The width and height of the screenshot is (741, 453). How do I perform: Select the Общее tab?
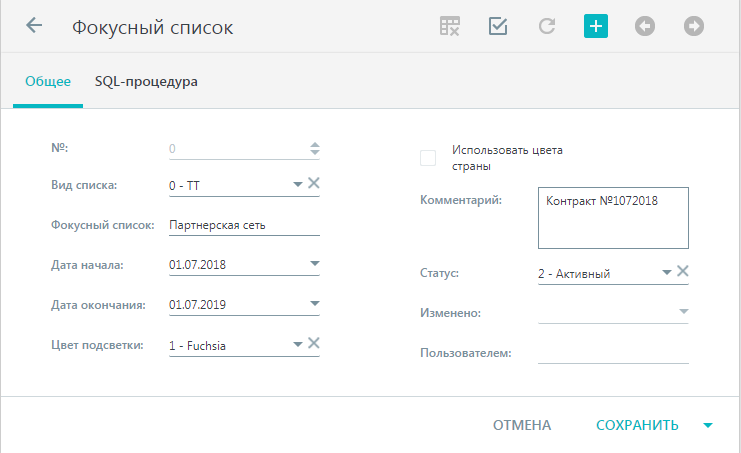tap(48, 81)
